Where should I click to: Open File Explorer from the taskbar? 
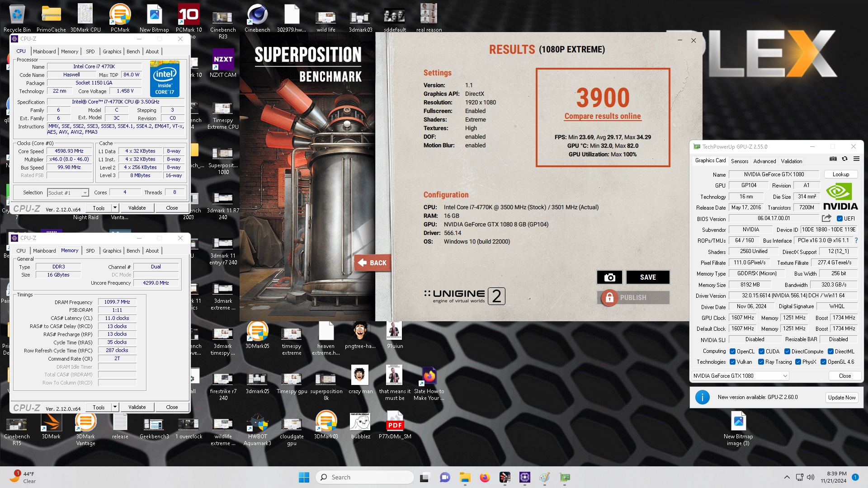click(x=465, y=477)
